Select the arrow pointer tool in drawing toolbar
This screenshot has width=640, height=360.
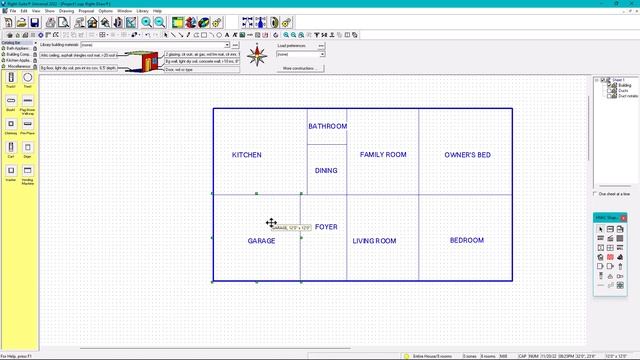166,35
